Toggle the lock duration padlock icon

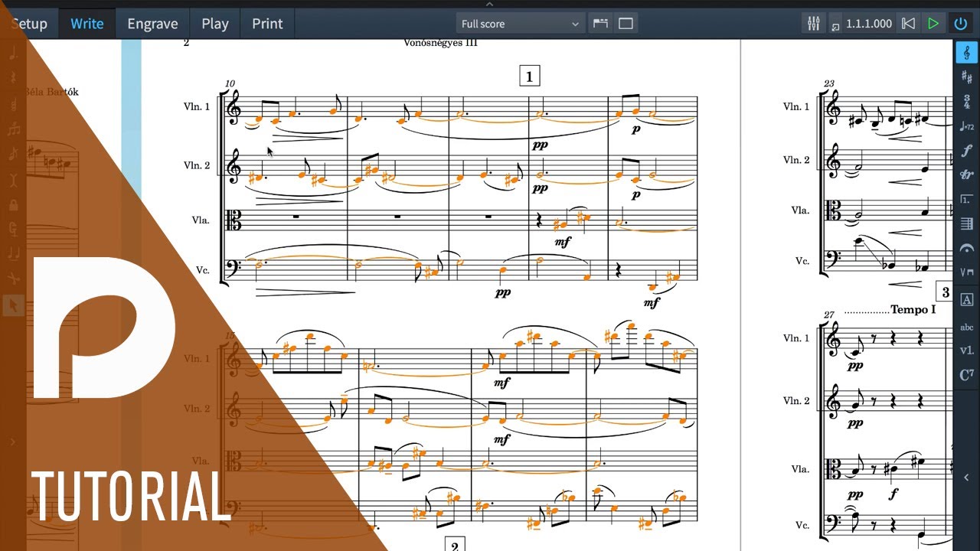[x=13, y=205]
